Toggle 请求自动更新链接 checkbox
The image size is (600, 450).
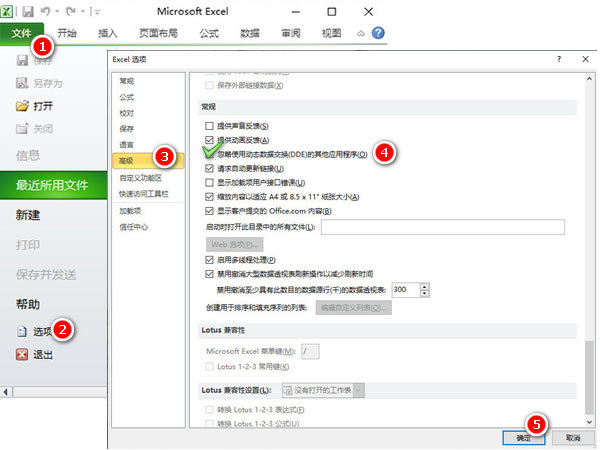coord(209,168)
